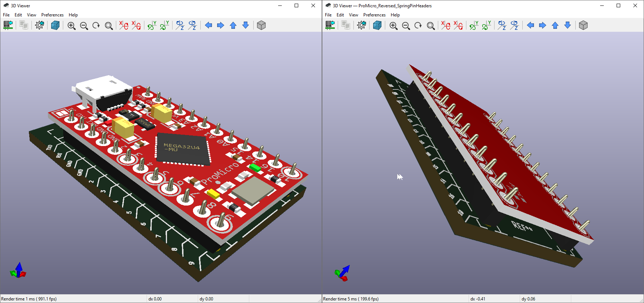644x303 pixels.
Task: Rotate Z clockwise in left viewer
Action: (180, 25)
